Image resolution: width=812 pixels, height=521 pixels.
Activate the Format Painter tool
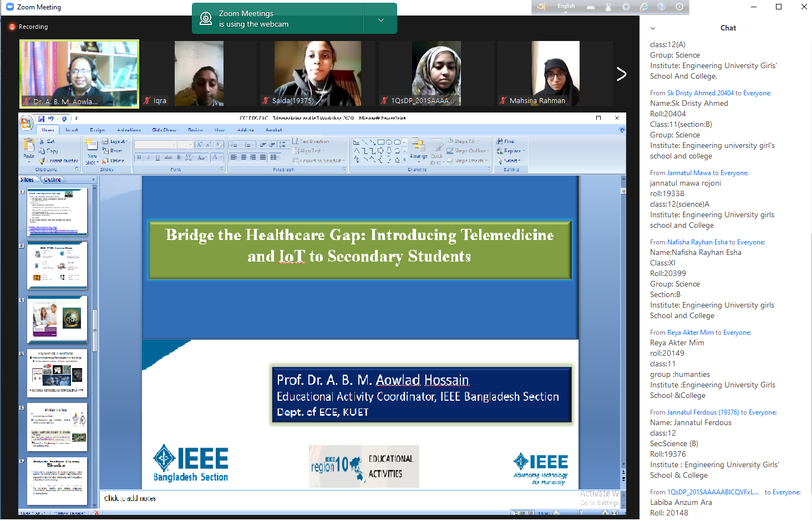point(59,161)
